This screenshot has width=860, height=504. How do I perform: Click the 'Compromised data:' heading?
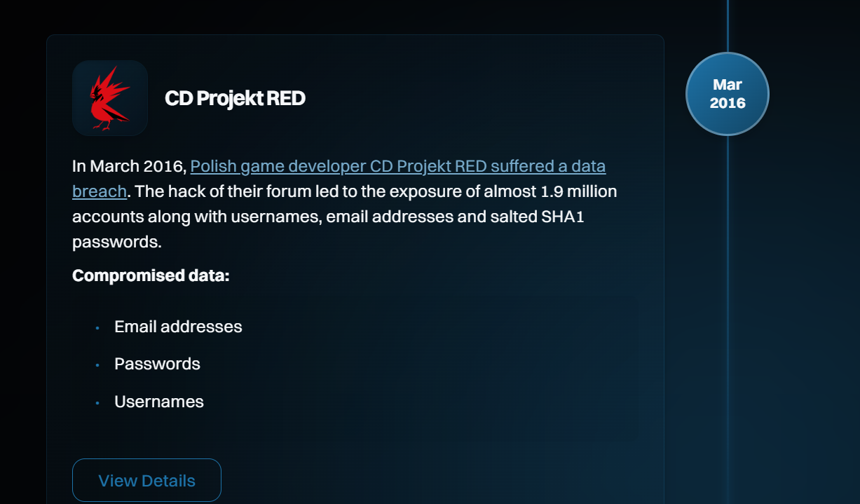151,275
